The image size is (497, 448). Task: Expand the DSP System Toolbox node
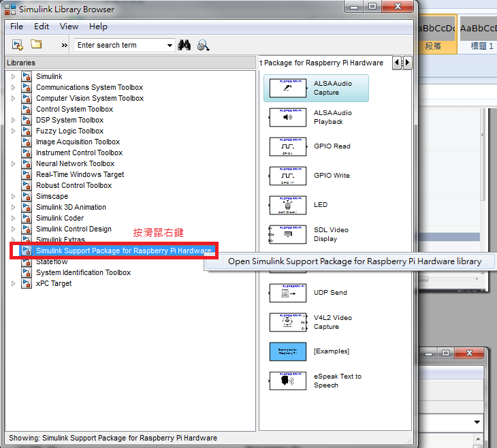(14, 120)
